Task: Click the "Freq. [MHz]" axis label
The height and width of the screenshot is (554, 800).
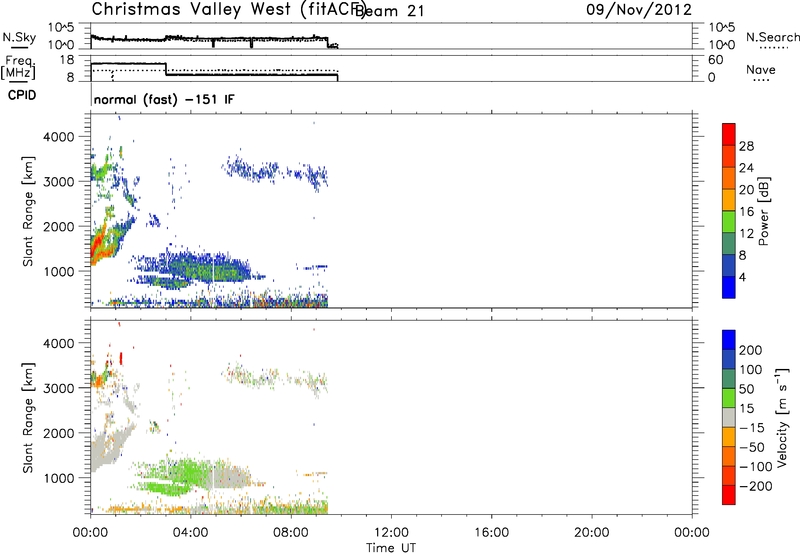Action: [x=18, y=67]
